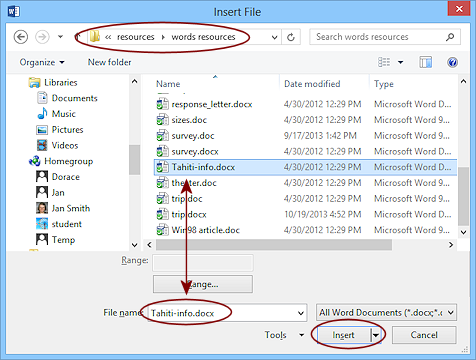Click the folder icon in address bar

(95, 36)
